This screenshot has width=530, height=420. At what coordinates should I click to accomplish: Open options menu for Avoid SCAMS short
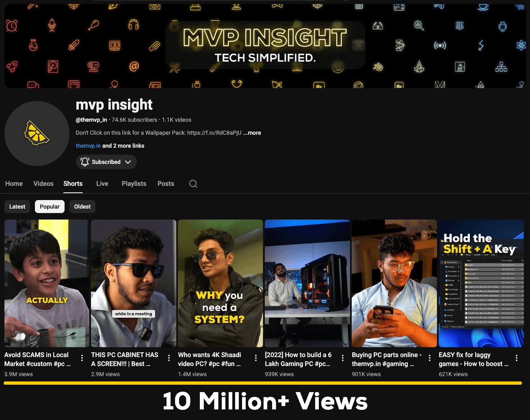pos(82,358)
